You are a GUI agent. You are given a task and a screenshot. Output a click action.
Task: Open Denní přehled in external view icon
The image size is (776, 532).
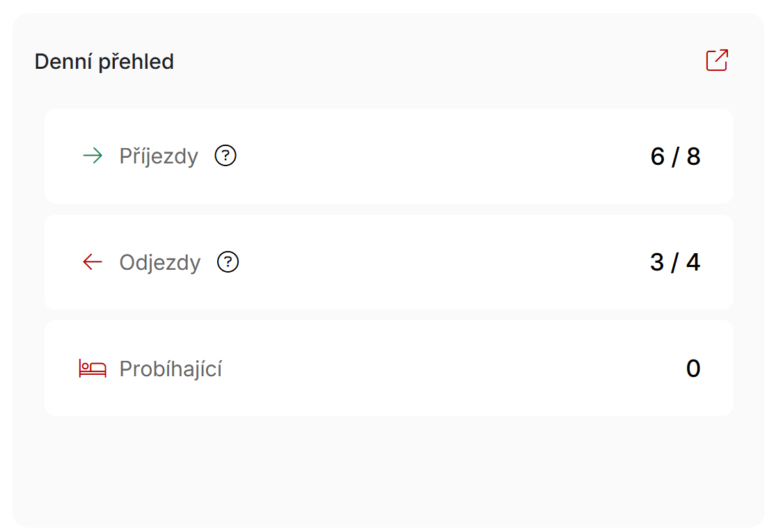(717, 61)
